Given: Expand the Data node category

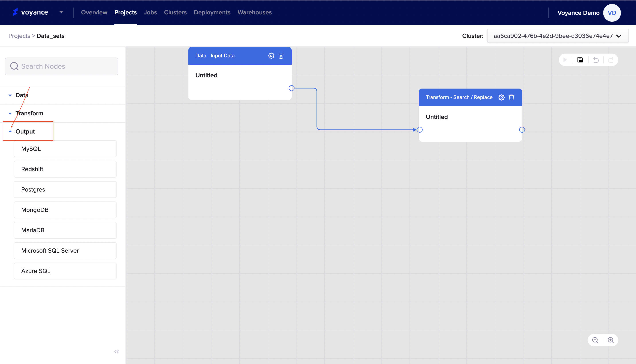Looking at the screenshot, I should [x=22, y=95].
